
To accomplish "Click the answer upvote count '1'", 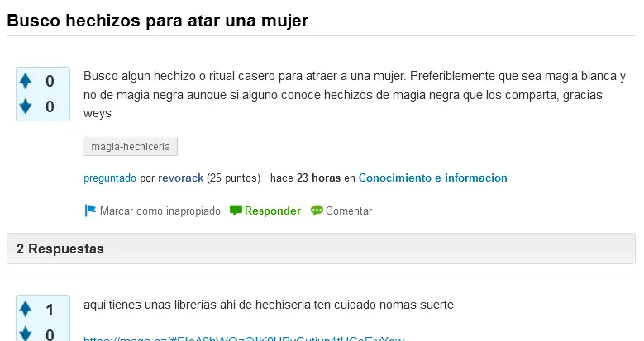I will pyautogui.click(x=50, y=310).
